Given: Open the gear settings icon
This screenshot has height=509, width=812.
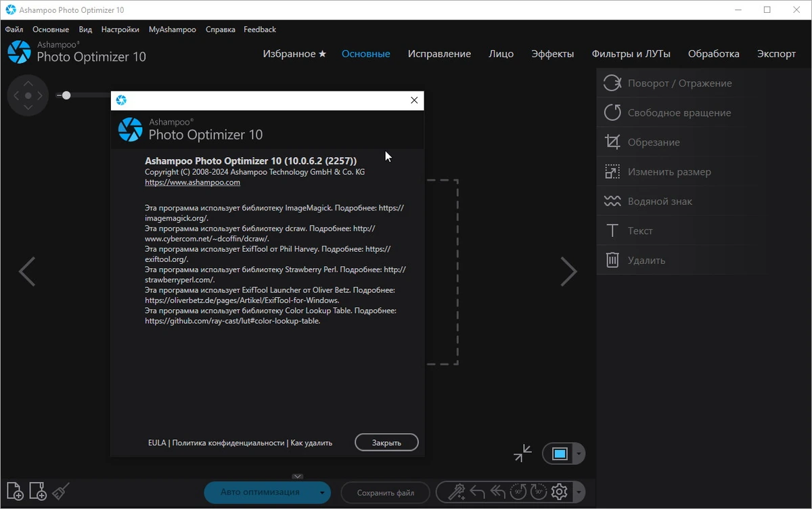Looking at the screenshot, I should (560, 491).
